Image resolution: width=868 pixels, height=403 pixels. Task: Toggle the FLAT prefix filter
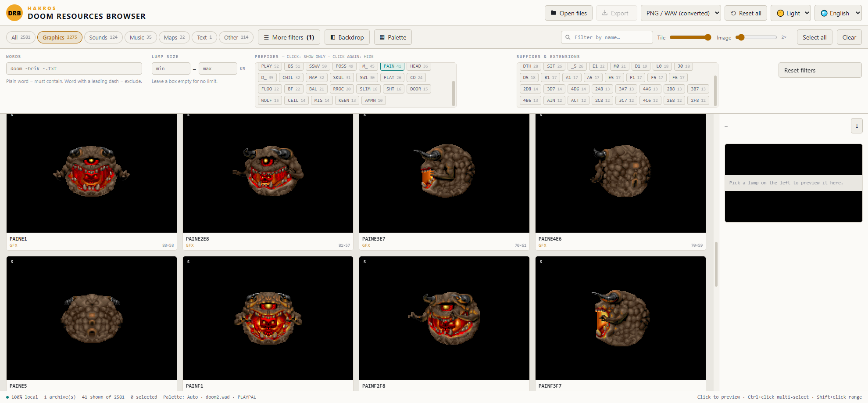(392, 78)
